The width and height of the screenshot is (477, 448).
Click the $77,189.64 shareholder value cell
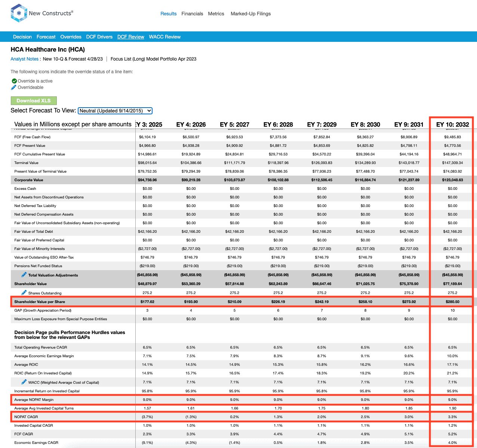pyautogui.click(x=452, y=284)
